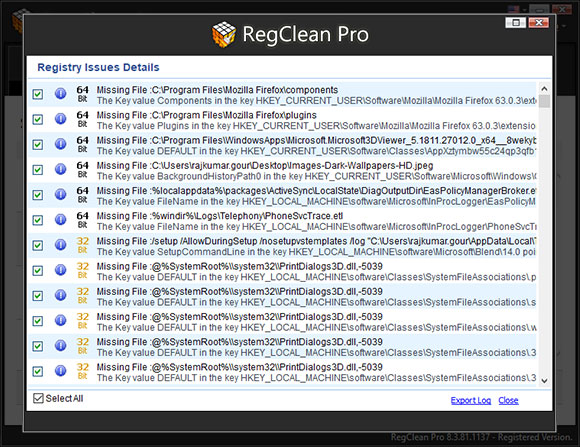Viewport: 580px width, 447px height.
Task: Select the SetupCommandLine key value line
Action: pos(317,252)
